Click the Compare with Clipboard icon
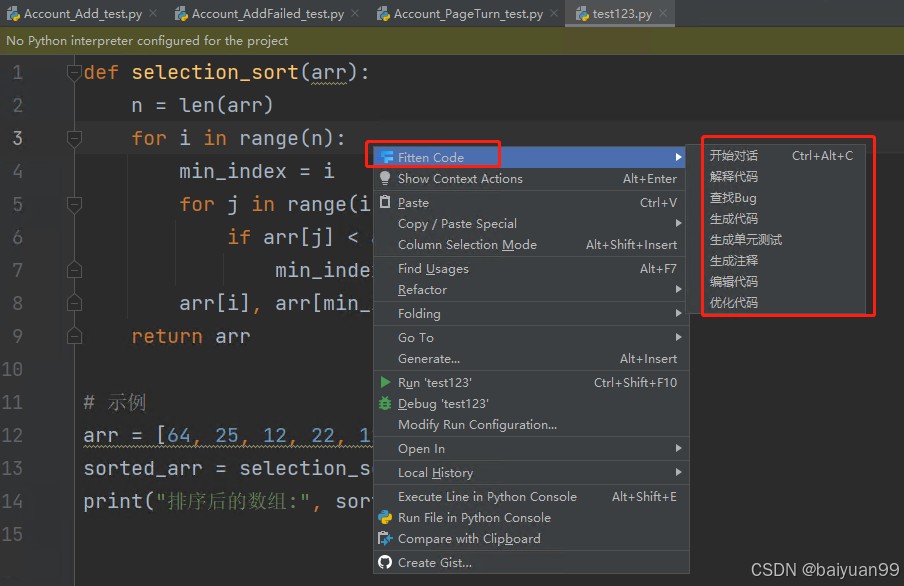The width and height of the screenshot is (904, 586). 385,538
